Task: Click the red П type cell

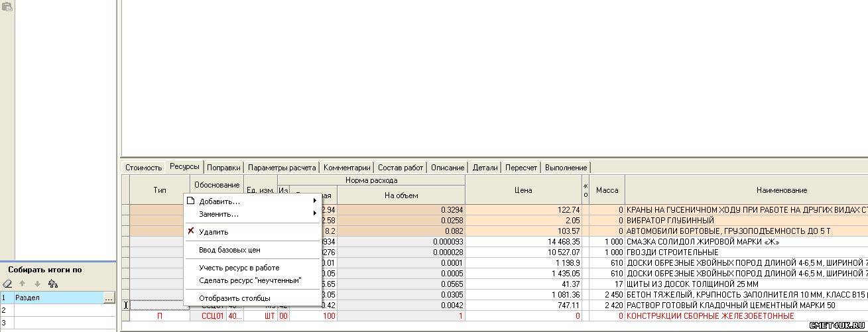Action: [x=160, y=316]
